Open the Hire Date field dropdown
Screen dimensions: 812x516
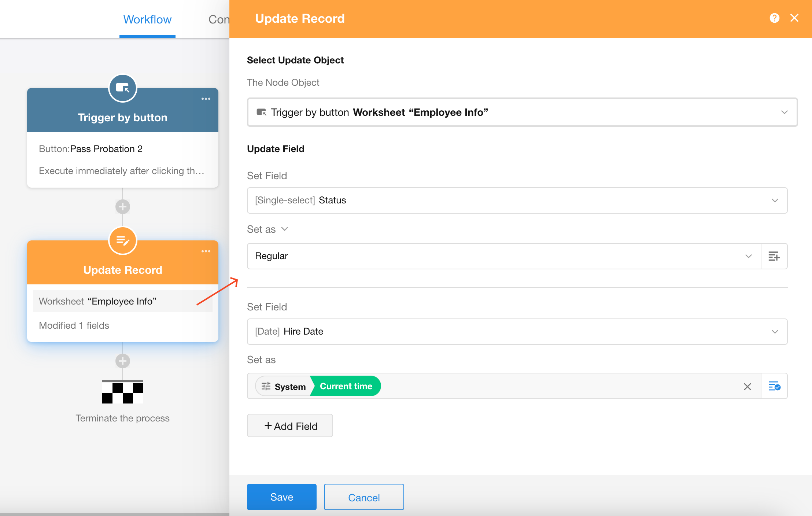tap(775, 332)
